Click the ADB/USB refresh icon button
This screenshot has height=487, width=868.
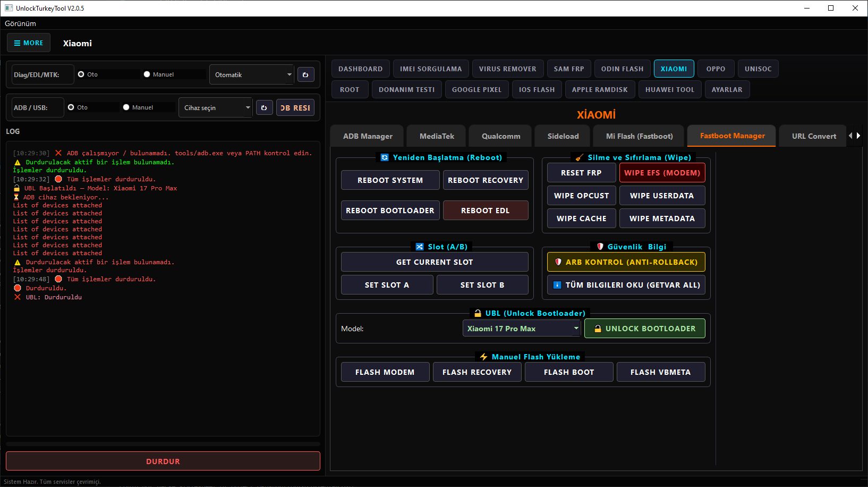[x=264, y=108]
